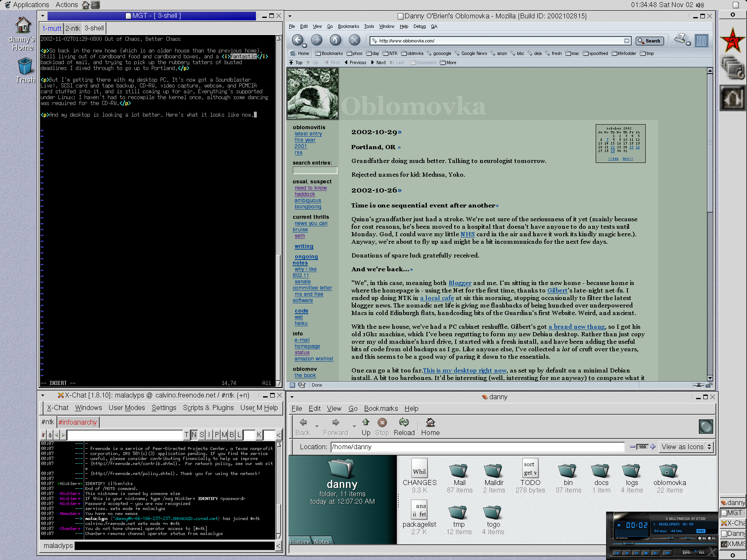Viewport: 747px width, 560px height.
Task: Toggle XMMS EQ equalizer button
Action: click(x=700, y=538)
